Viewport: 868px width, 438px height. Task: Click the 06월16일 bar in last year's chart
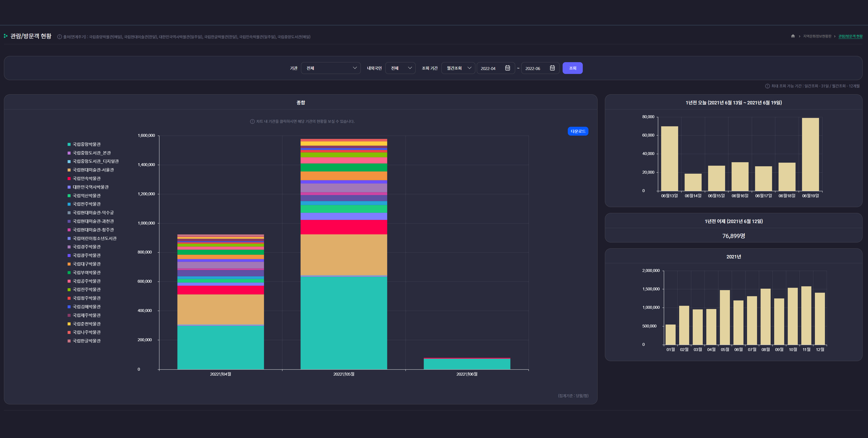(x=740, y=176)
